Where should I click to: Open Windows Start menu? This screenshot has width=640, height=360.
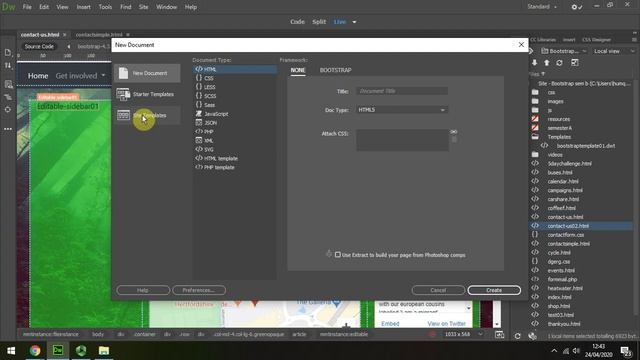(11, 351)
